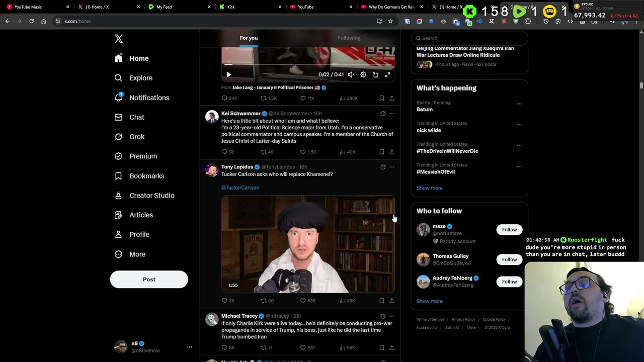Open options for #MessiahOfEvil trend
Screen dimensions: 644x362
pos(519,166)
